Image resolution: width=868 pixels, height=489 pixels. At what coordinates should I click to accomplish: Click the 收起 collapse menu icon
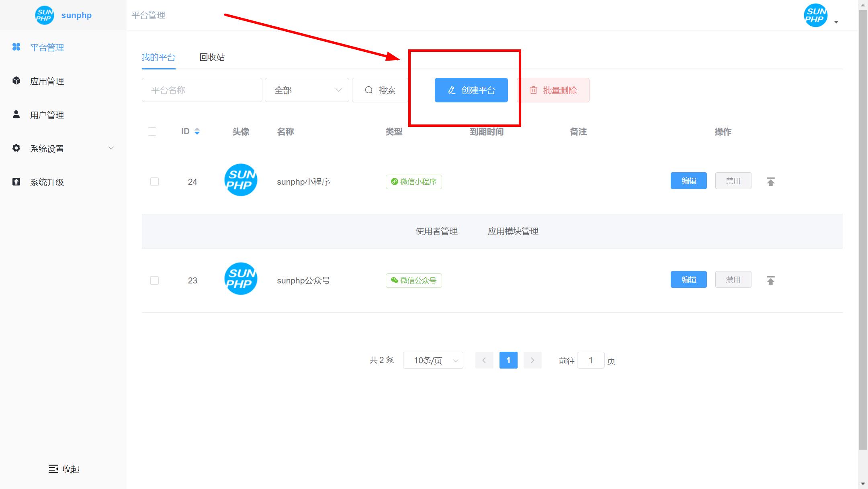click(x=53, y=469)
